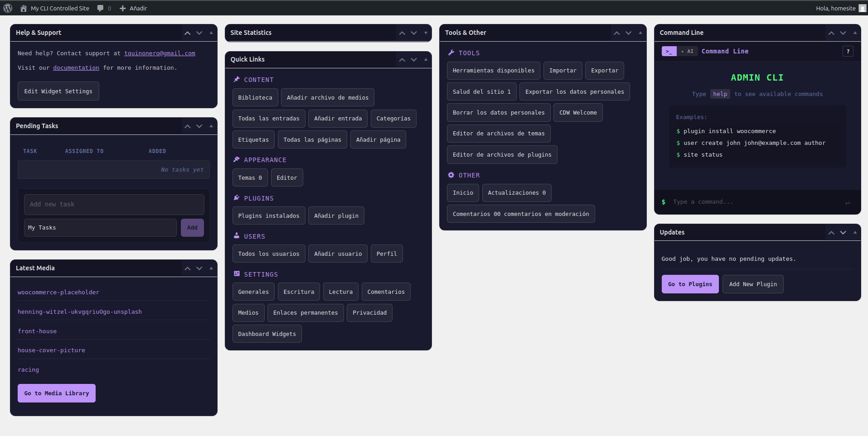This screenshot has height=436, width=868.
Task: Open Command Line help via the ? icon
Action: pos(848,51)
